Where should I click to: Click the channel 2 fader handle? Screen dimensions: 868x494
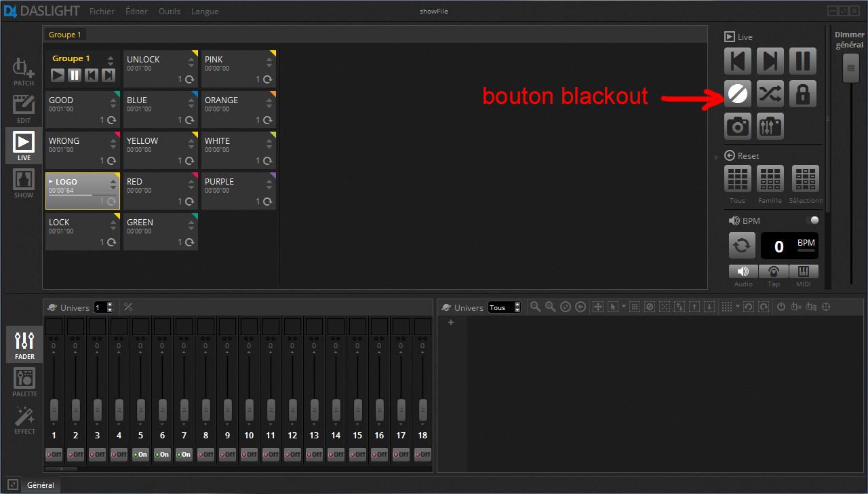point(75,410)
